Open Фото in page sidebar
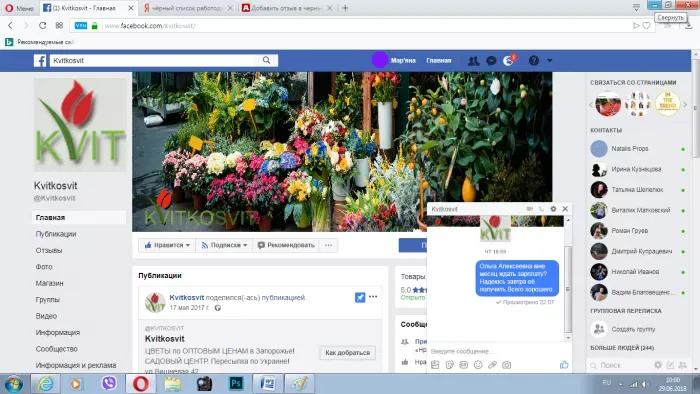Viewport: 700px width, 394px height. 44,267
